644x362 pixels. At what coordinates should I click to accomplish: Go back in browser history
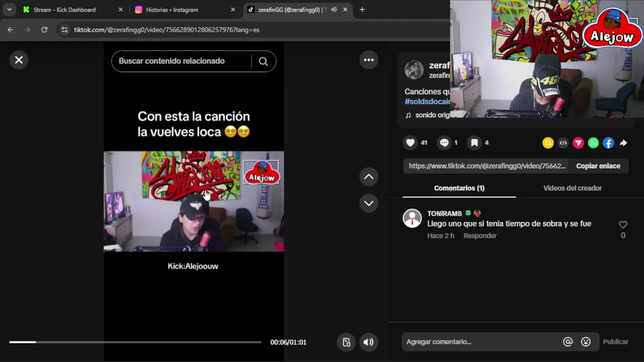(x=11, y=30)
